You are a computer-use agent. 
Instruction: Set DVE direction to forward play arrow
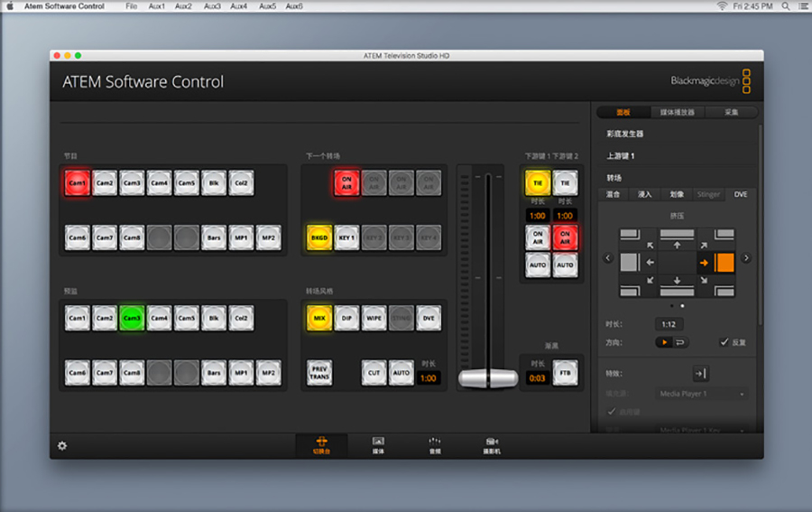(664, 342)
